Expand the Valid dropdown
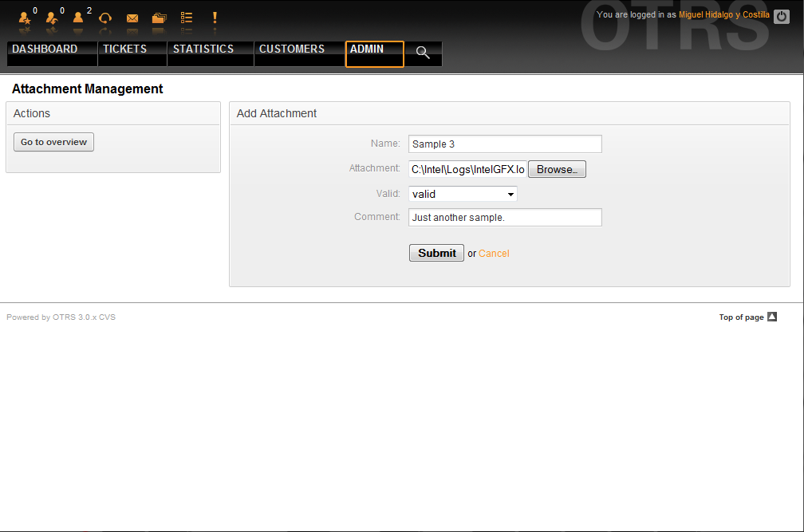Screen dimensions: 804x532 coord(463,194)
